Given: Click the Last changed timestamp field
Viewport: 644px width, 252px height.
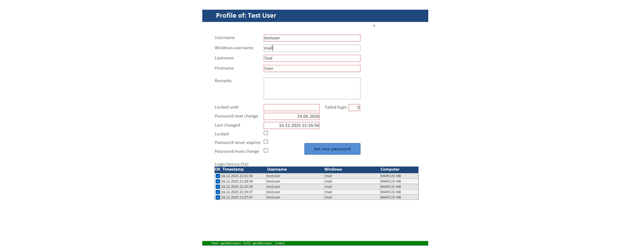Looking at the screenshot, I should (x=291, y=125).
